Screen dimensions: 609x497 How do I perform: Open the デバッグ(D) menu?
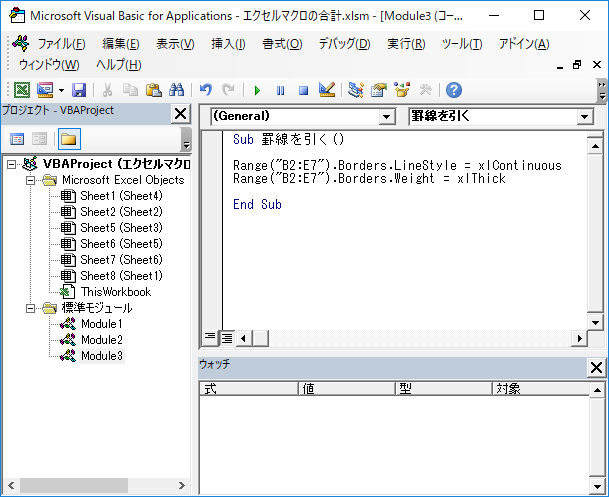point(345,44)
